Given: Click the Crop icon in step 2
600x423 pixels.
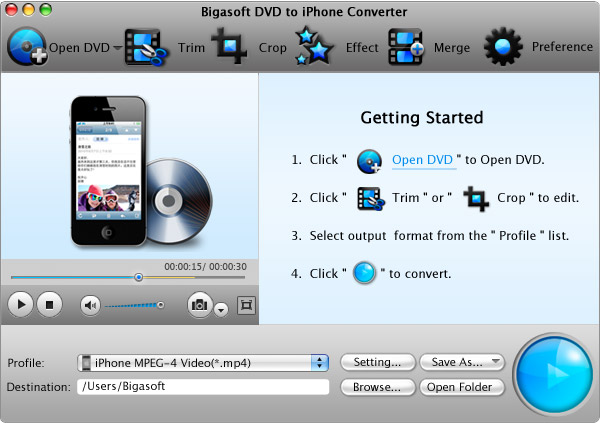Looking at the screenshot, I should point(476,199).
